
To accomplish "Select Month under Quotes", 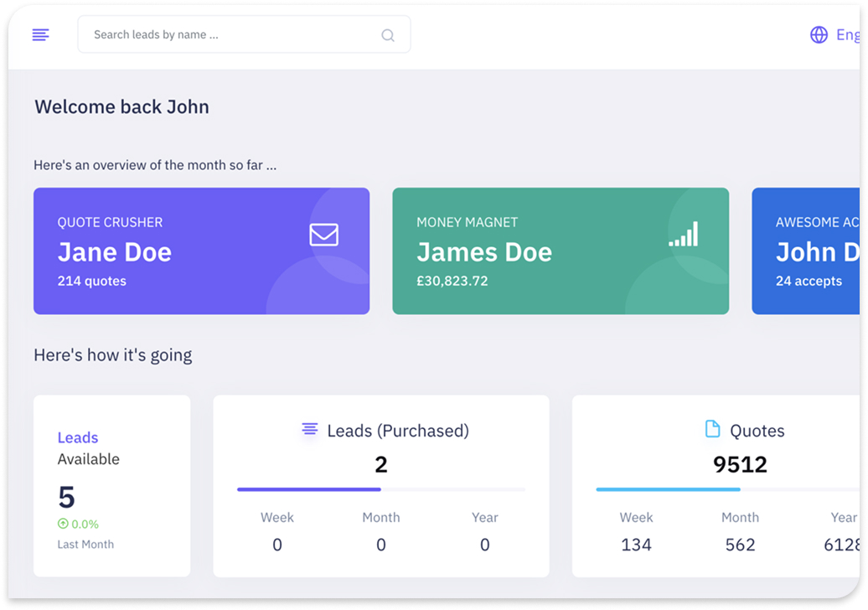I will pyautogui.click(x=740, y=518).
